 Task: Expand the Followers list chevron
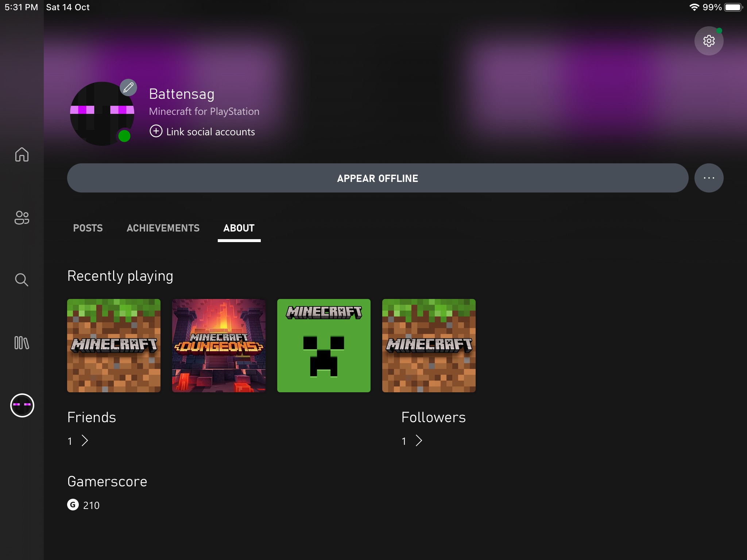(419, 441)
